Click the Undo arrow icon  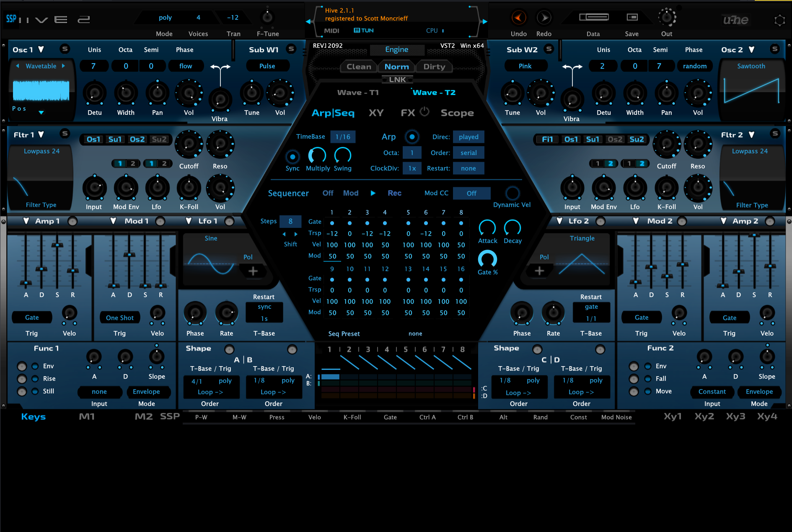519,18
